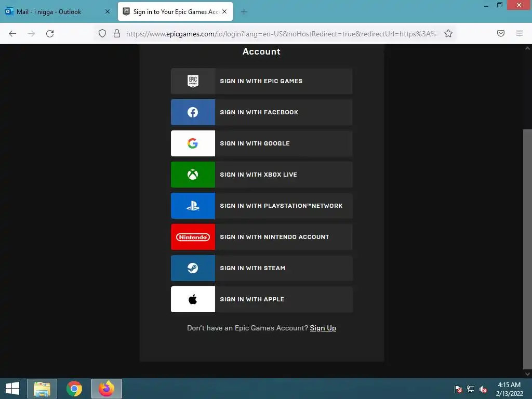Open the taskbar clock showing 4:15 AM
This screenshot has height=399, width=532.
(x=509, y=389)
